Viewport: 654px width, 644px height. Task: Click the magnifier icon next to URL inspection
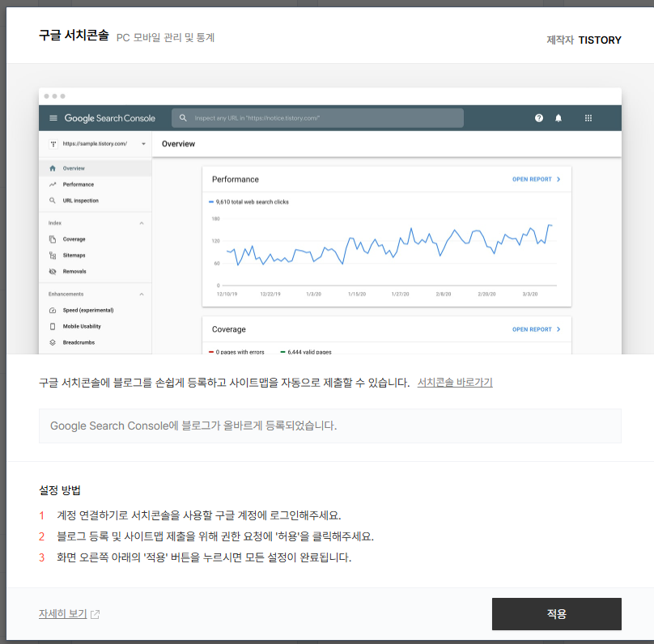(53, 201)
